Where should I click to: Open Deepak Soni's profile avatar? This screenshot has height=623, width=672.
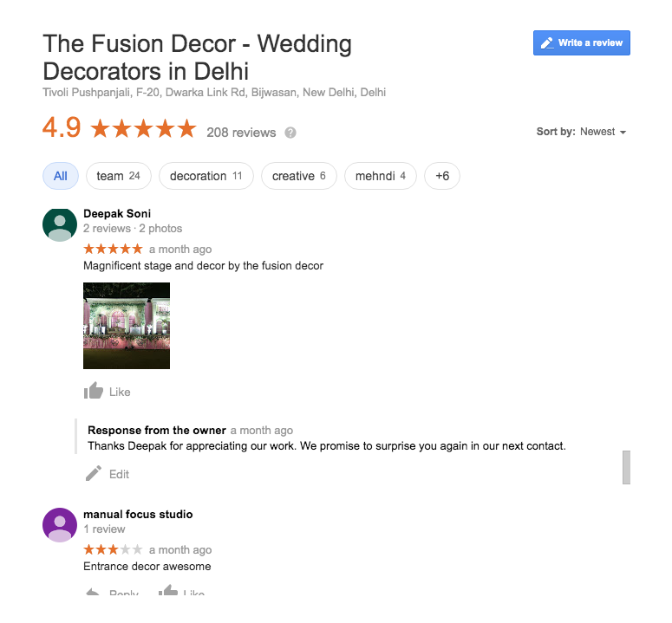pos(60,224)
